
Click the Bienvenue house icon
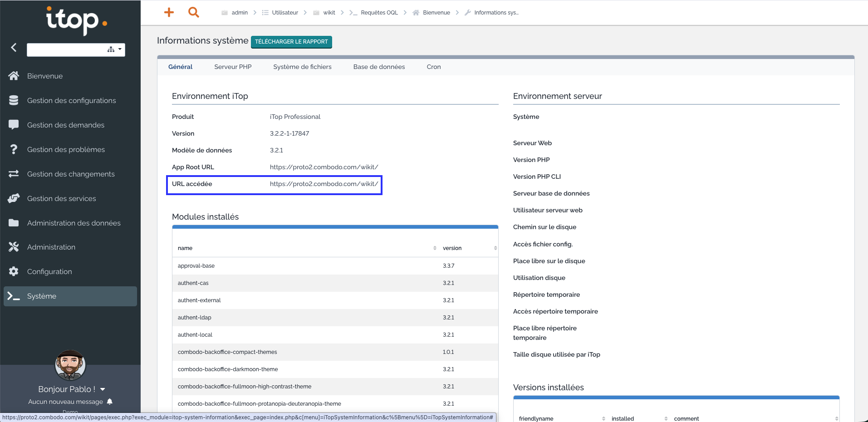tap(14, 76)
